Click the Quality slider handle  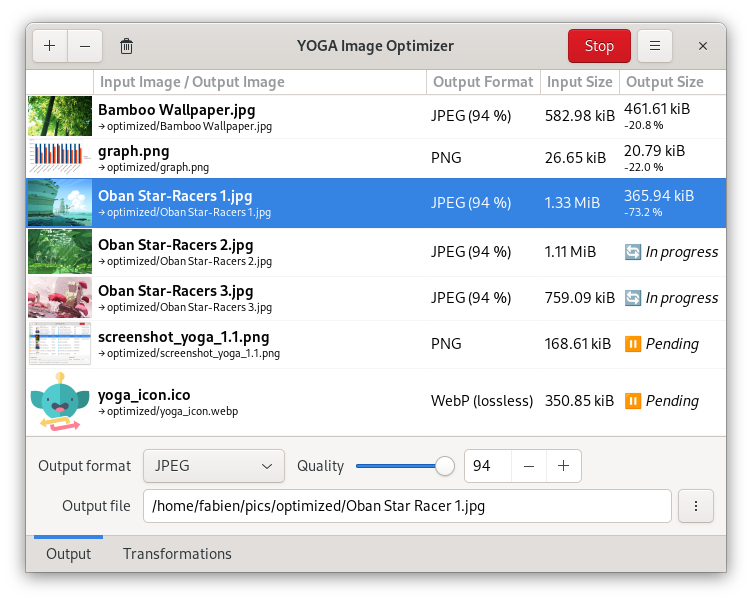pyautogui.click(x=445, y=466)
